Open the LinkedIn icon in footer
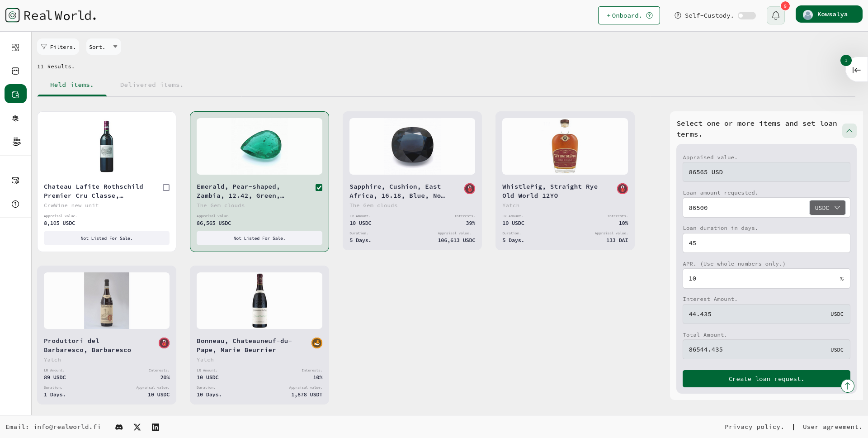868x438 pixels. tap(156, 427)
